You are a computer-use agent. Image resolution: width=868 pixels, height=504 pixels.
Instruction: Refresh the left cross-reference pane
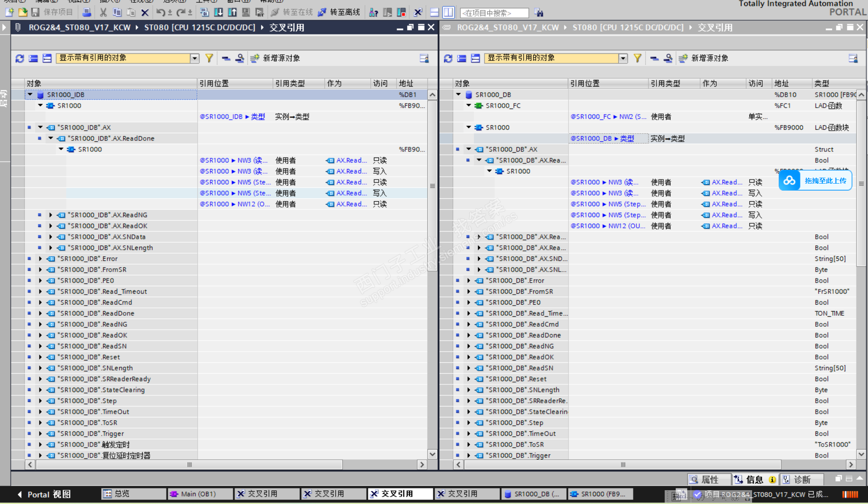coord(20,58)
